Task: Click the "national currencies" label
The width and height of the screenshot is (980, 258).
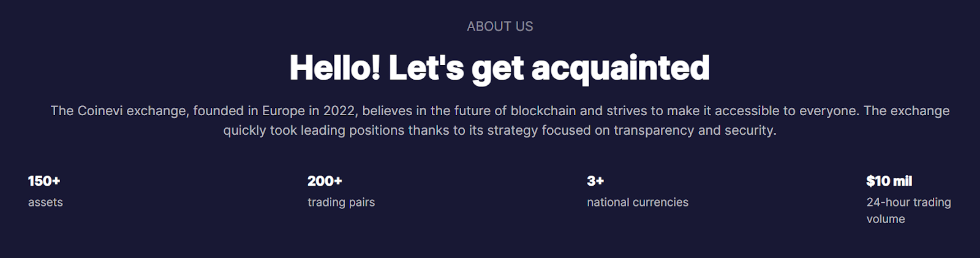Action: coord(638,202)
